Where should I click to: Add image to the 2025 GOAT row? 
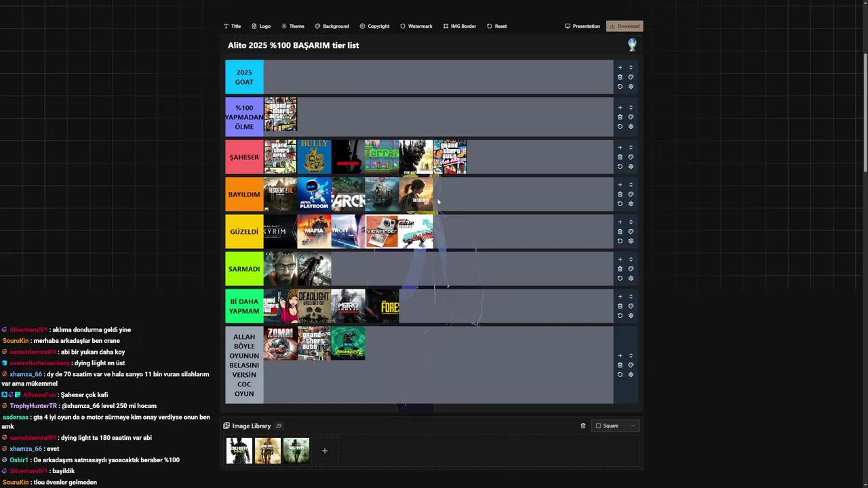tap(620, 68)
